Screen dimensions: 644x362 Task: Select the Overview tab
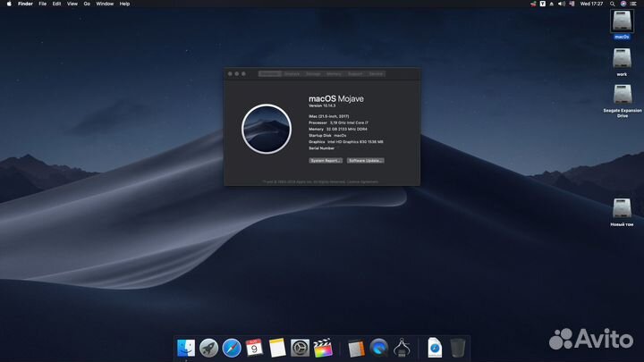click(x=270, y=74)
